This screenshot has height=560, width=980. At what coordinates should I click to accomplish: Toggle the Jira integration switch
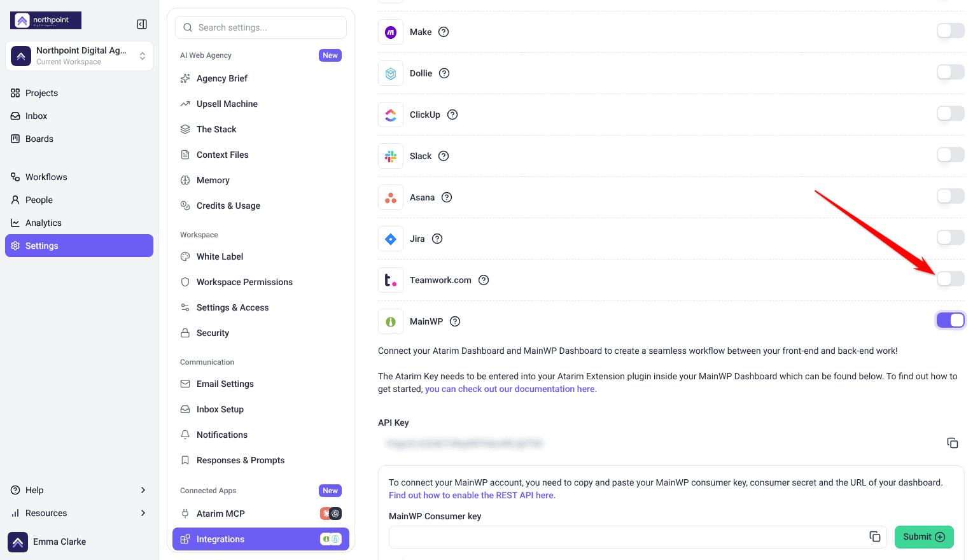(951, 237)
